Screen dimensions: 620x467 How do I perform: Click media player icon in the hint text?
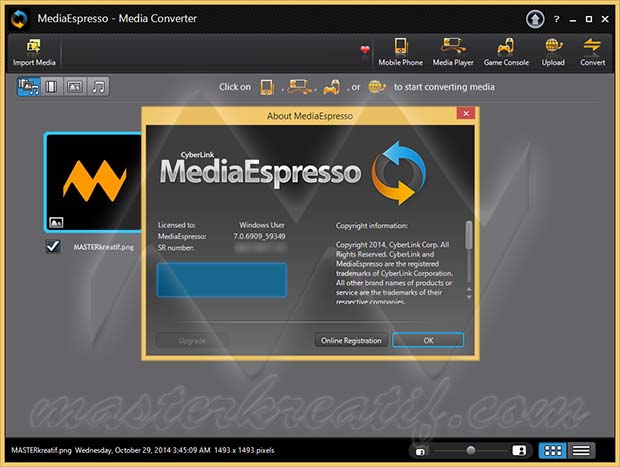point(299,87)
